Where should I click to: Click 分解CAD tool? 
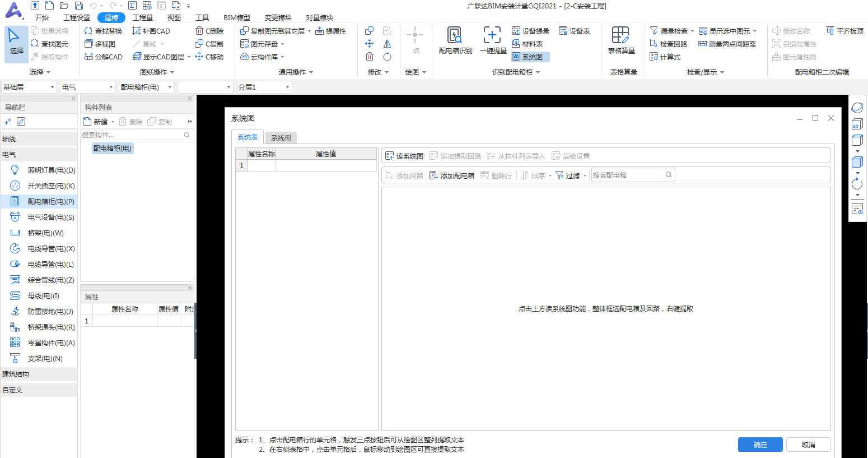tap(103, 57)
